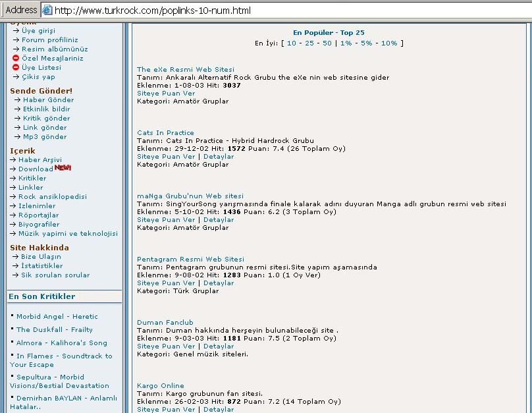
Task: Open Kritik gönder
Action: pos(47,118)
